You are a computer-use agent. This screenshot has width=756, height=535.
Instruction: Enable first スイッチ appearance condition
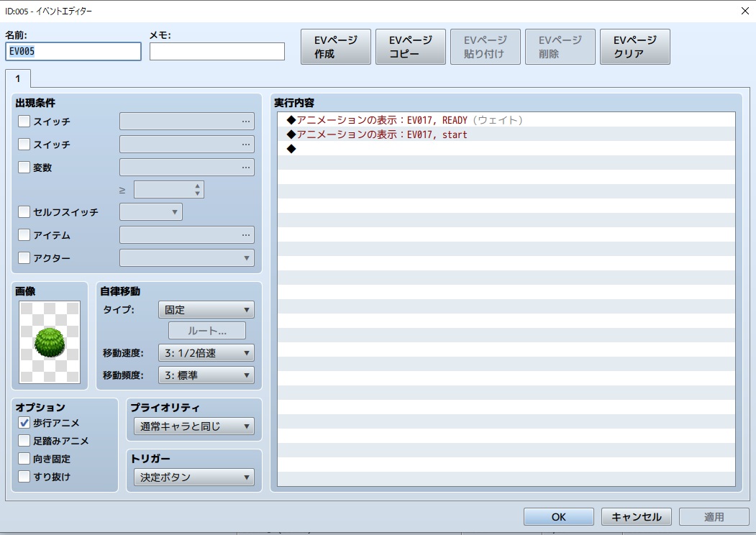click(24, 121)
